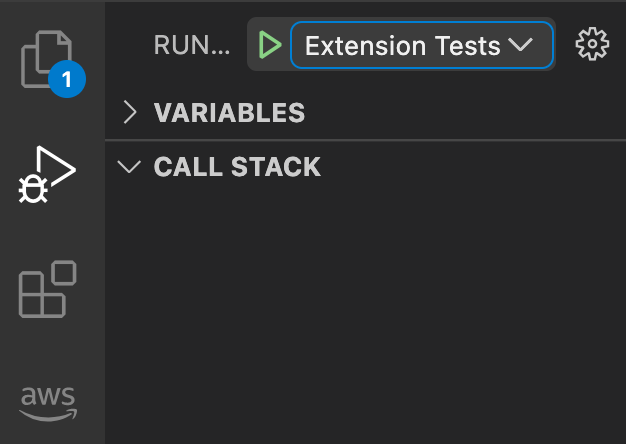Select the Extension Tests label text
Viewport: 626px width, 444px height.
pyautogui.click(x=402, y=46)
